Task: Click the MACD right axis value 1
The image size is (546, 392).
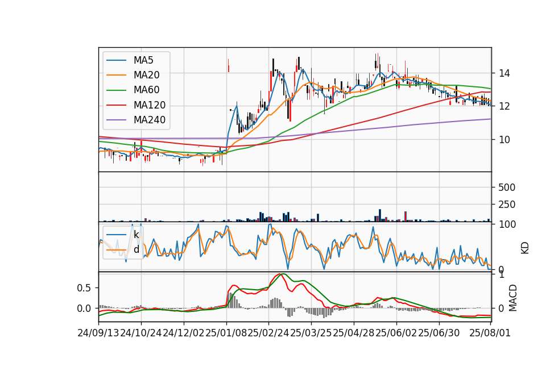Action: point(502,275)
